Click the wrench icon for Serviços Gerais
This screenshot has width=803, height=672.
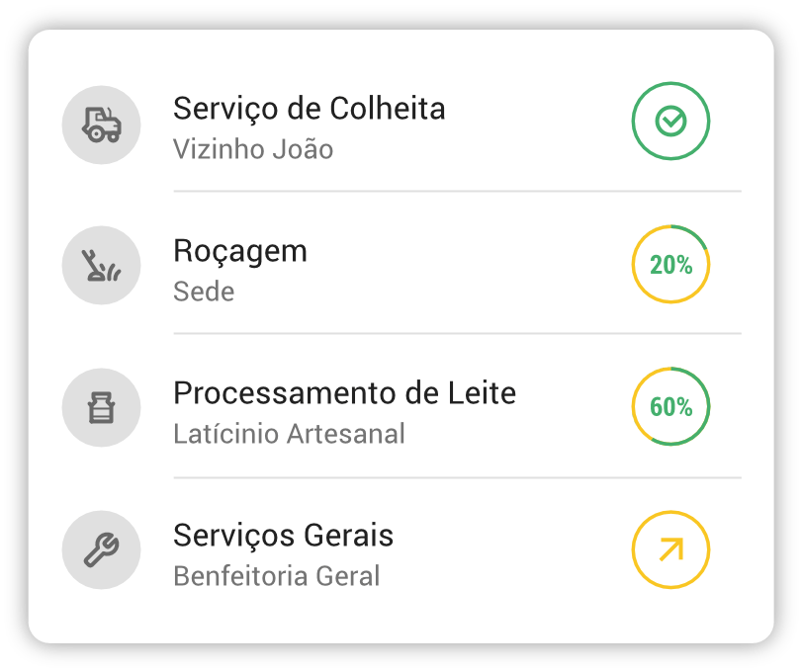coord(101,549)
